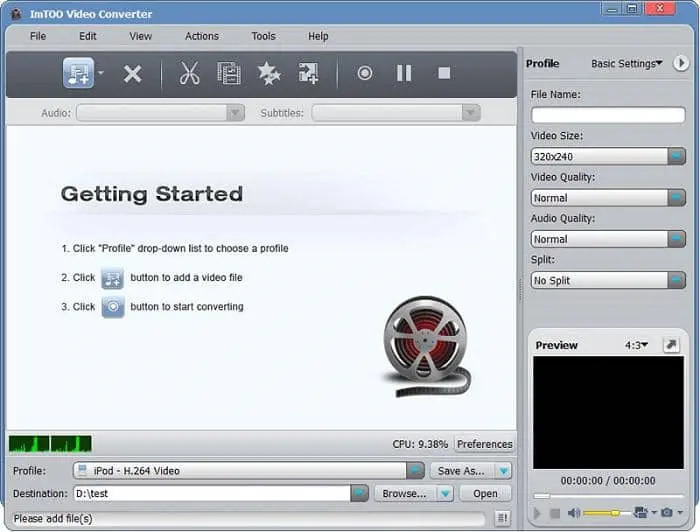Open the film strip video editing tool

point(229,73)
